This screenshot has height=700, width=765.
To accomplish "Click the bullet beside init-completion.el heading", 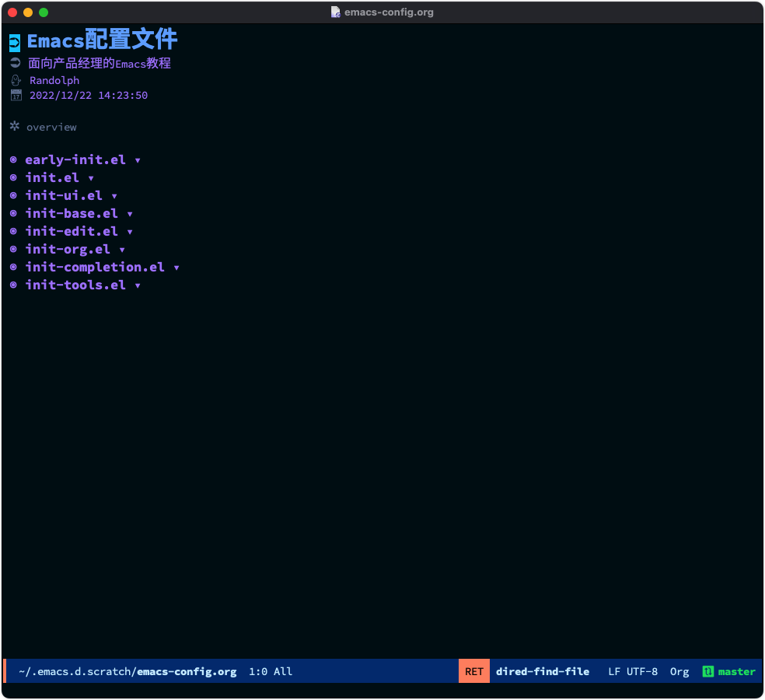I will 14,267.
